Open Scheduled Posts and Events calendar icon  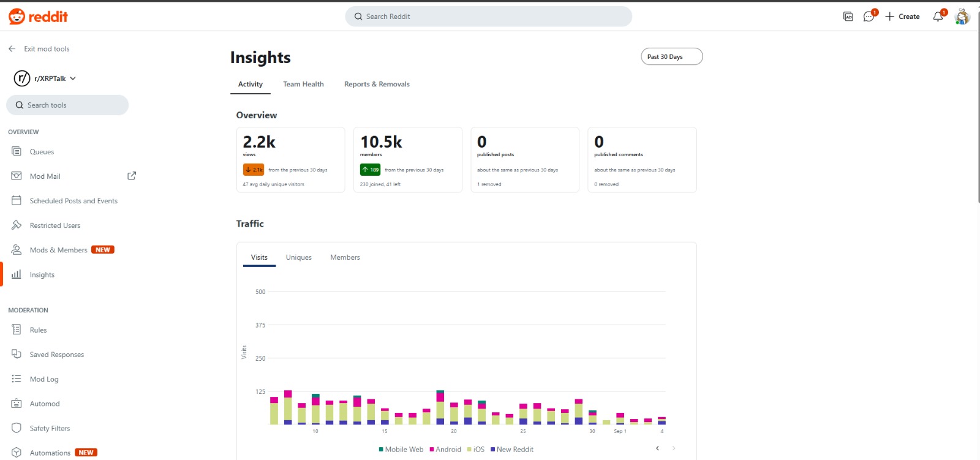tap(17, 200)
